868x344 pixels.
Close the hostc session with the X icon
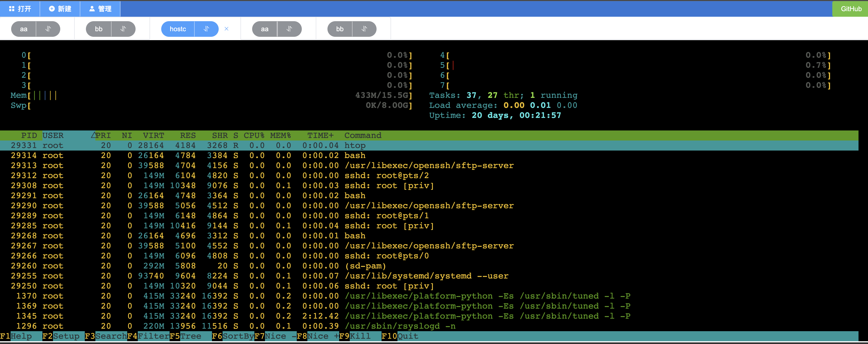226,29
